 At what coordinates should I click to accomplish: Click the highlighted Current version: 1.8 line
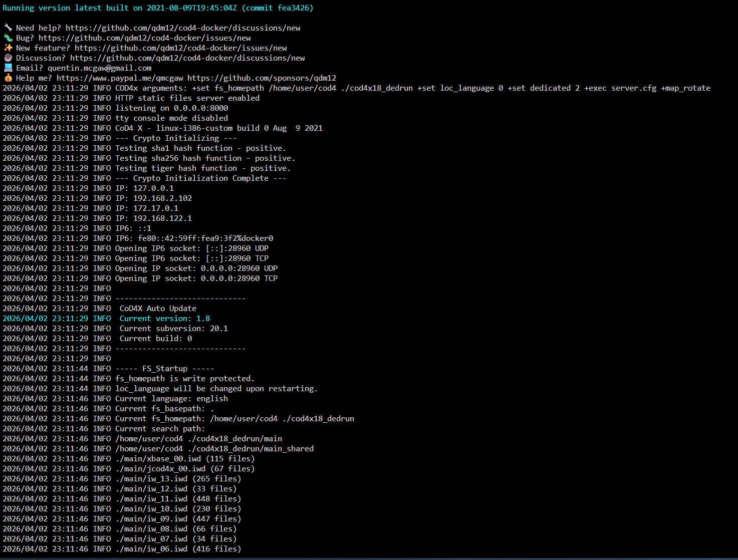point(164,319)
